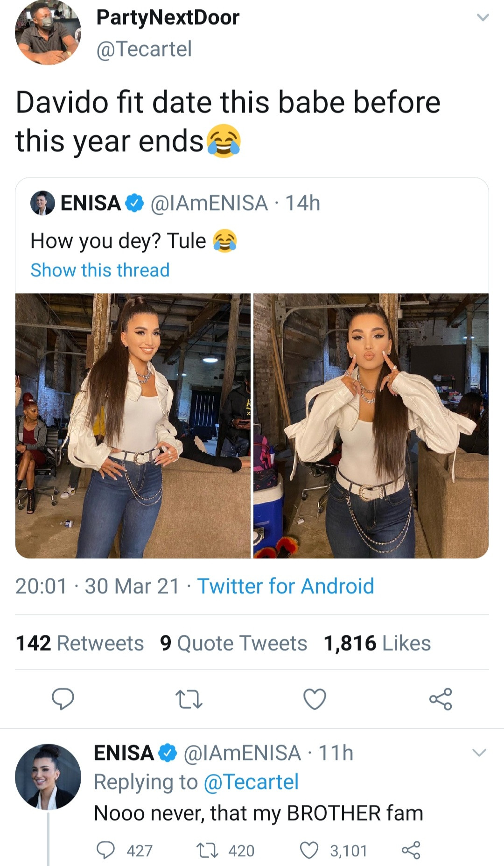Reply to the main tweet
This screenshot has height=866, width=504.
63,699
